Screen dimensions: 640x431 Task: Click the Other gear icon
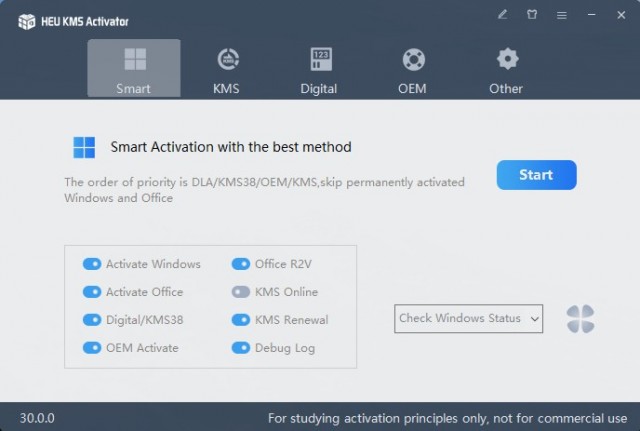click(x=507, y=59)
